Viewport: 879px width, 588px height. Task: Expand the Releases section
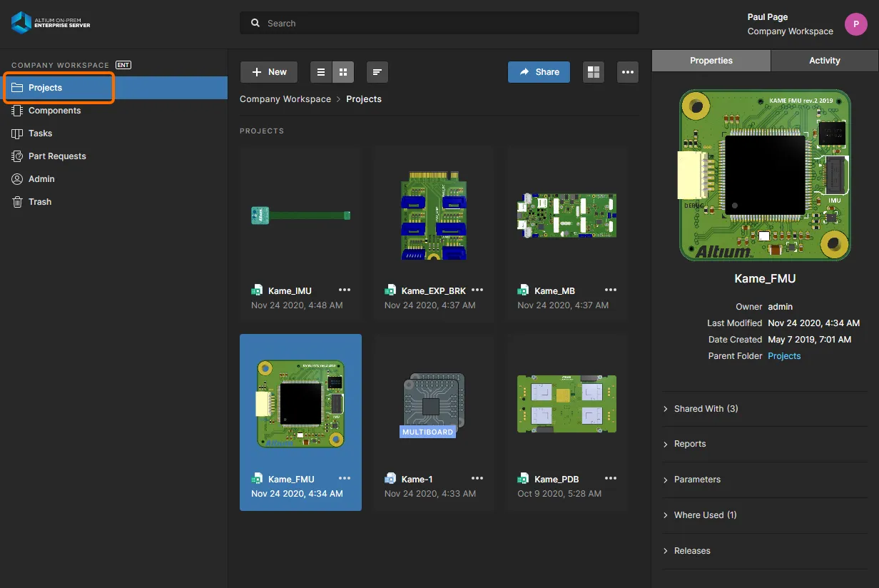click(x=765, y=551)
